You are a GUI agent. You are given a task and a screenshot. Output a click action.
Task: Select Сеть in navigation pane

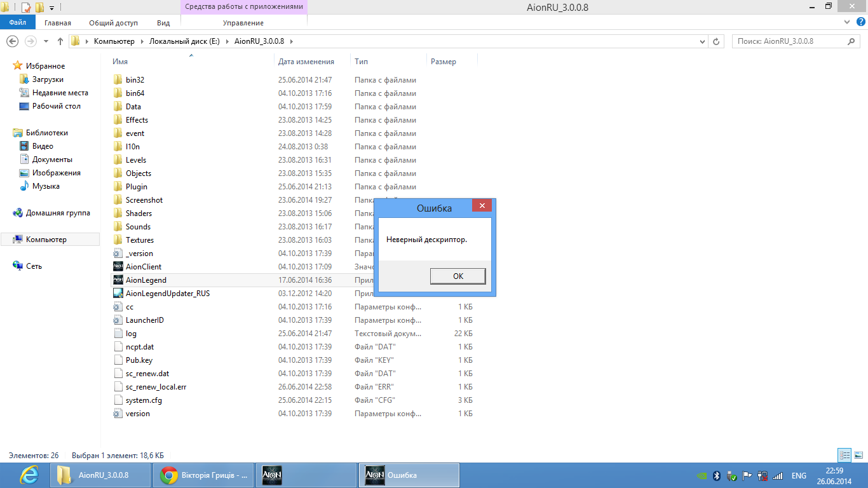point(34,266)
